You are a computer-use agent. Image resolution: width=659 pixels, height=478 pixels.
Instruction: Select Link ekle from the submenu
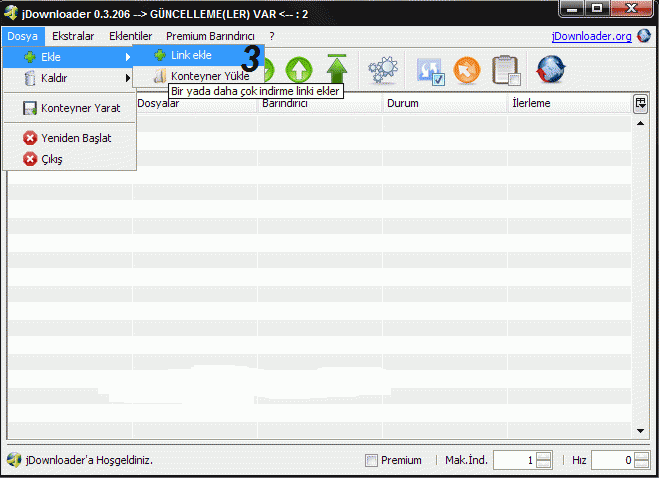191,55
